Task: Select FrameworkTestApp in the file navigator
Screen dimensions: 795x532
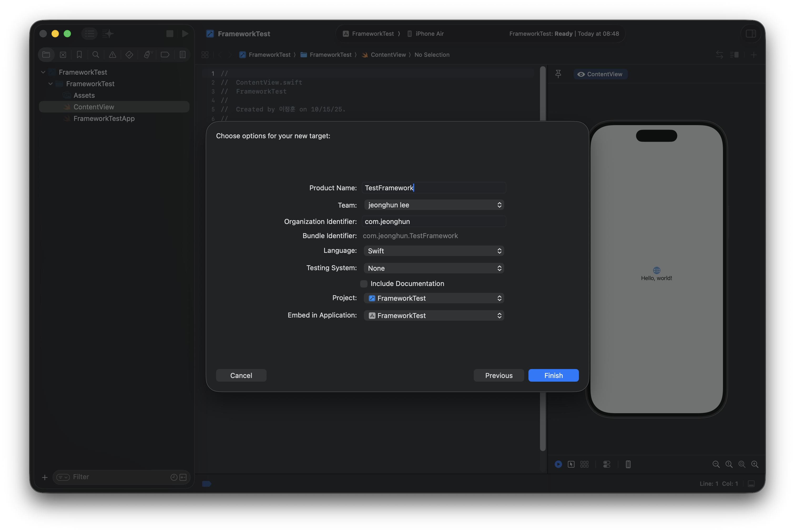Action: coord(104,118)
